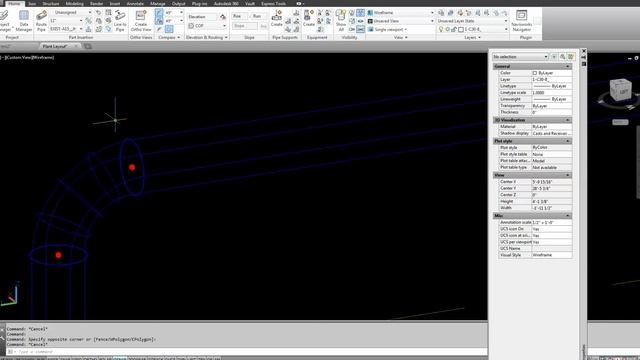Open the Vault ribbon tab
This screenshot has width=640, height=360.
(x=250, y=3)
